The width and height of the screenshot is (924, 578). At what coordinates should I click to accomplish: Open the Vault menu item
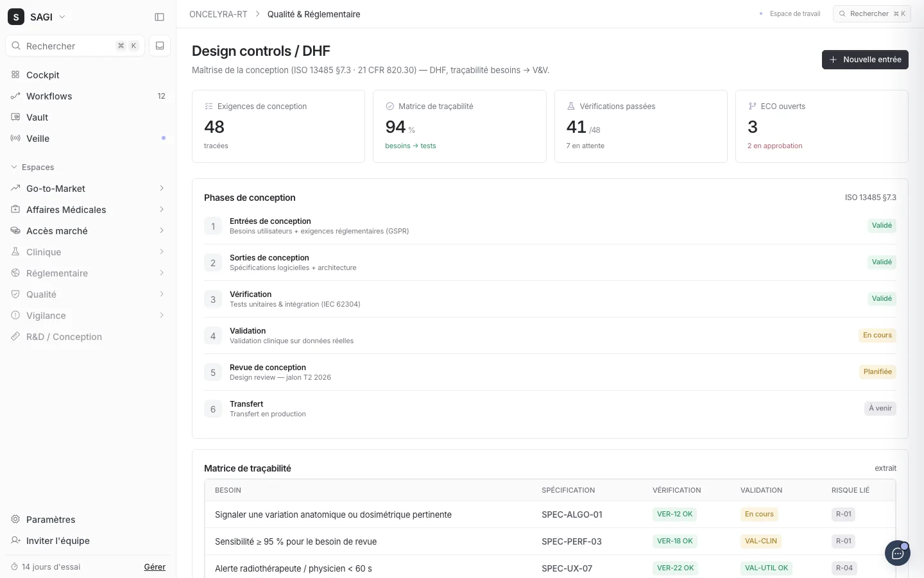[88, 117]
